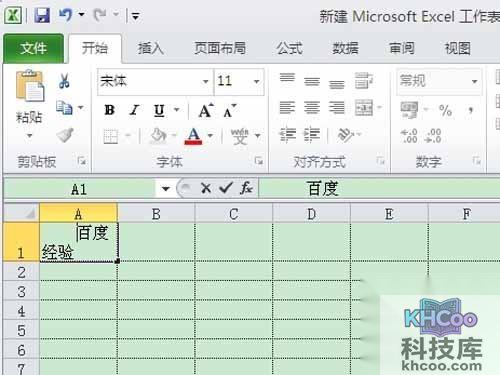This screenshot has height=375, width=500.
Task: Expand the 粘贴 paste options arrow
Action: tap(29, 136)
